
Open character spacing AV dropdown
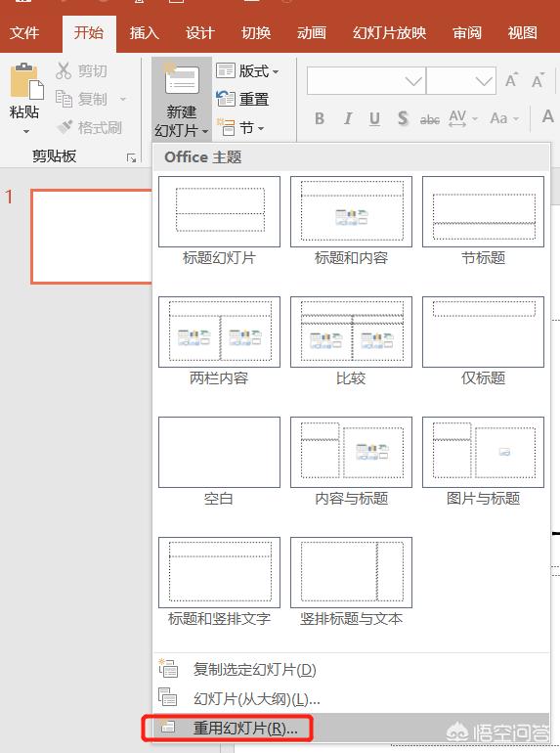pos(463,118)
